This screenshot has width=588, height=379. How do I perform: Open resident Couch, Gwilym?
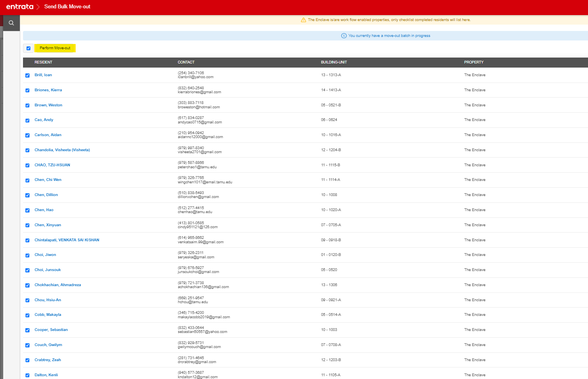tap(48, 345)
